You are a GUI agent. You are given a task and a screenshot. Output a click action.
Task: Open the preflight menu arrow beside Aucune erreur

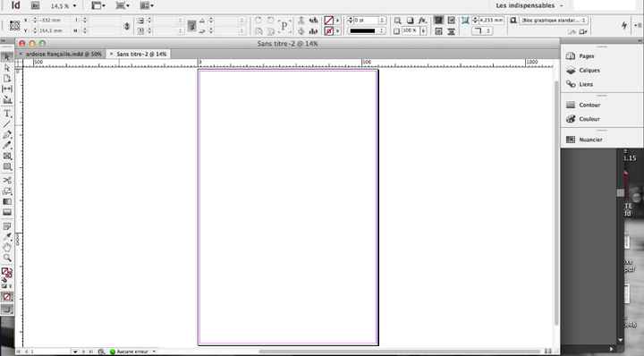coord(154,352)
